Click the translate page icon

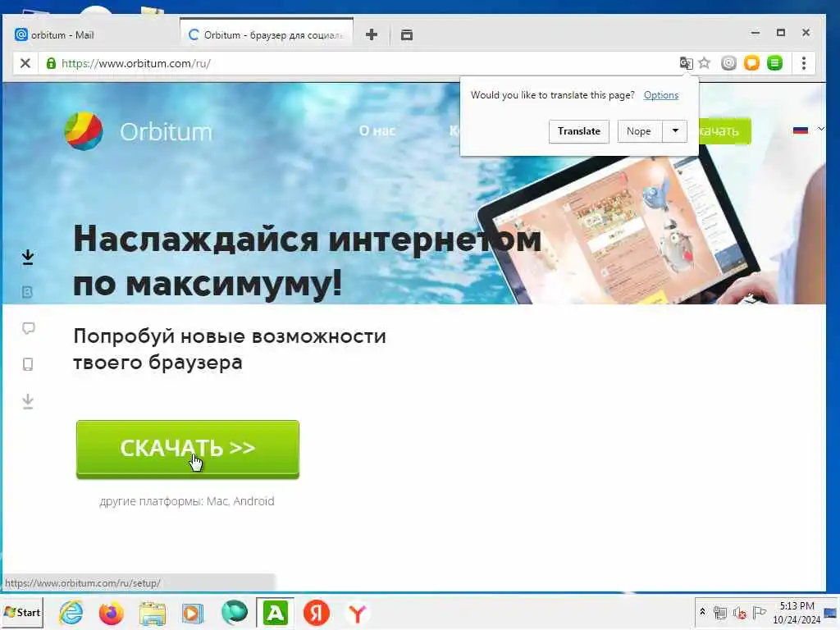(686, 63)
